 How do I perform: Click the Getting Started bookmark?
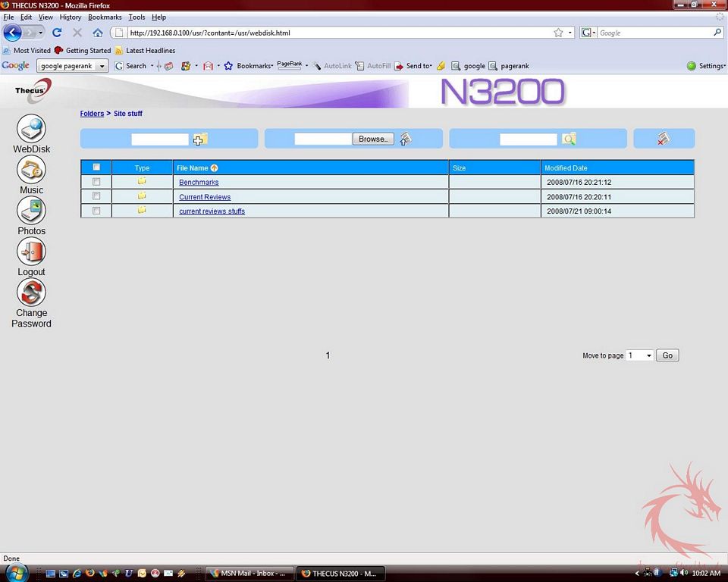[x=83, y=50]
